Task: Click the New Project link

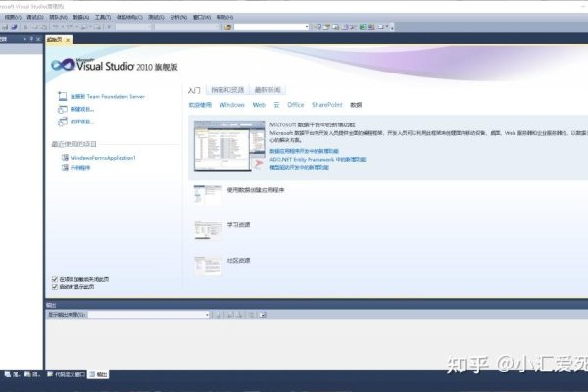Action: [82, 109]
